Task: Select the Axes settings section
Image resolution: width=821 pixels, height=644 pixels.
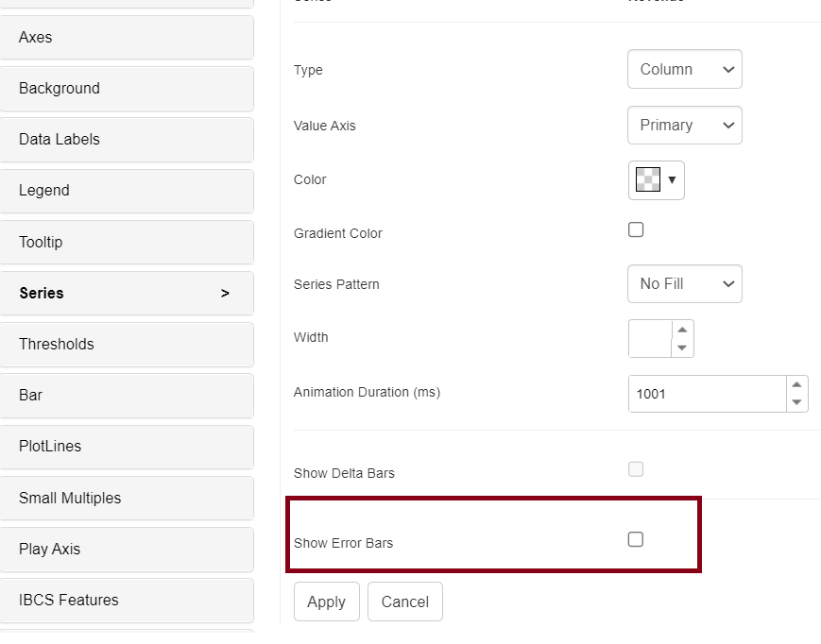Action: (128, 37)
